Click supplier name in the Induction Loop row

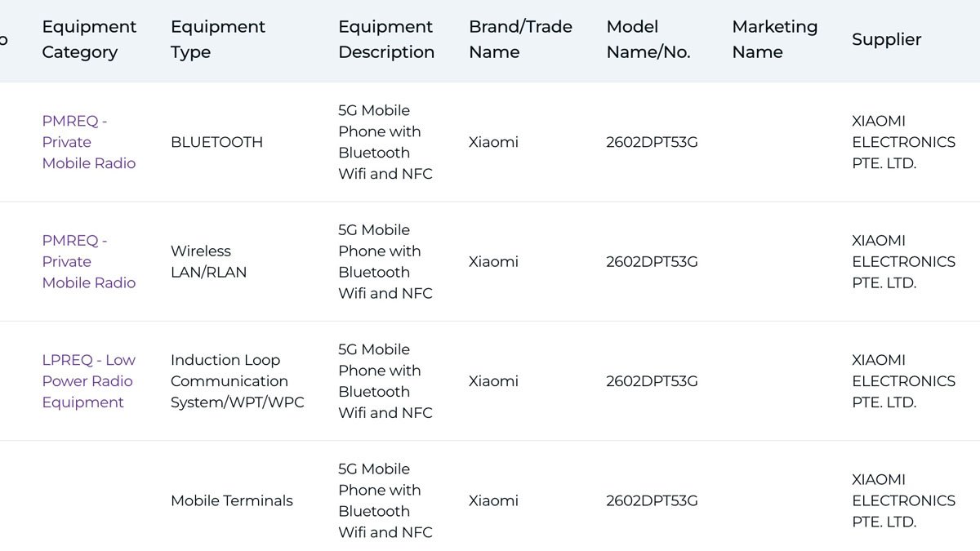pyautogui.click(x=903, y=381)
